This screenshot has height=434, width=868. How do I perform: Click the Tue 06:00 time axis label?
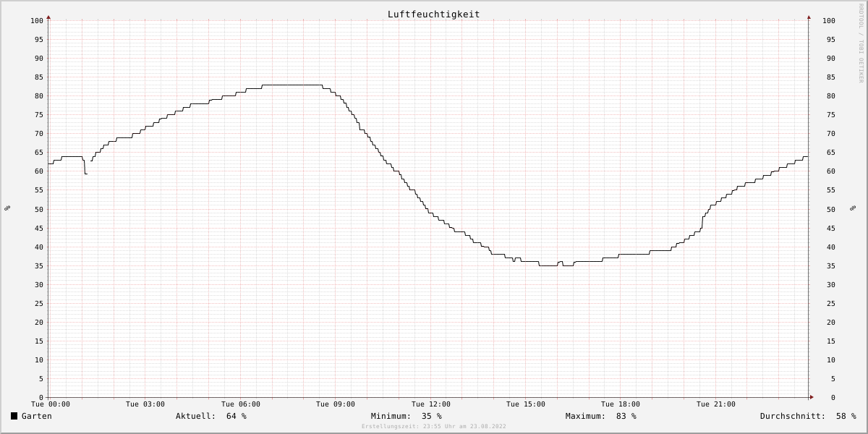pyautogui.click(x=241, y=404)
